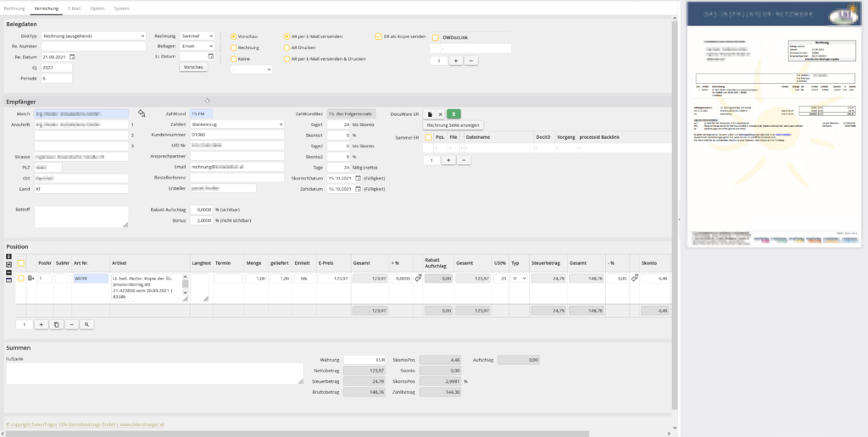Remove position with the minus button
This screenshot has height=437, width=868.
[71, 324]
